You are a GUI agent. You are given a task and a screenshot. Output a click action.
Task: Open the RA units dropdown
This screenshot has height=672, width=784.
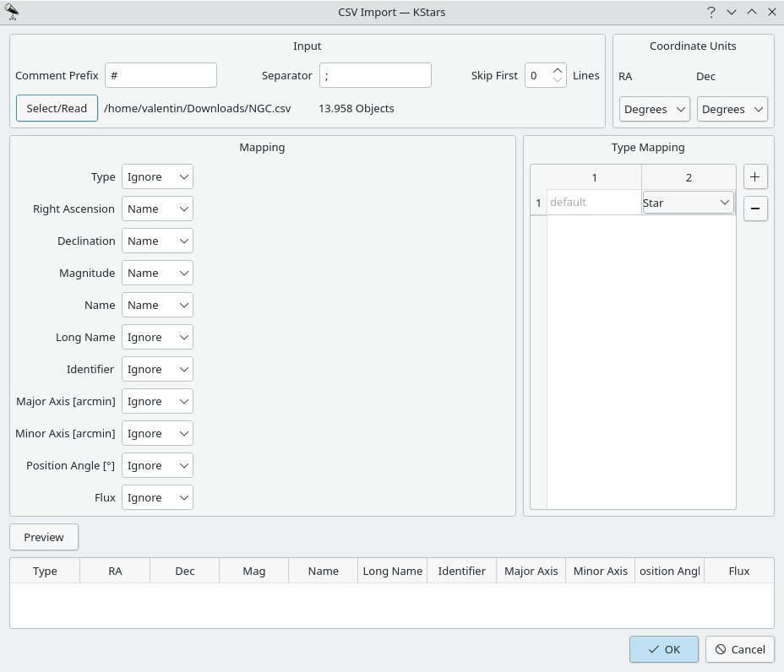click(x=655, y=109)
